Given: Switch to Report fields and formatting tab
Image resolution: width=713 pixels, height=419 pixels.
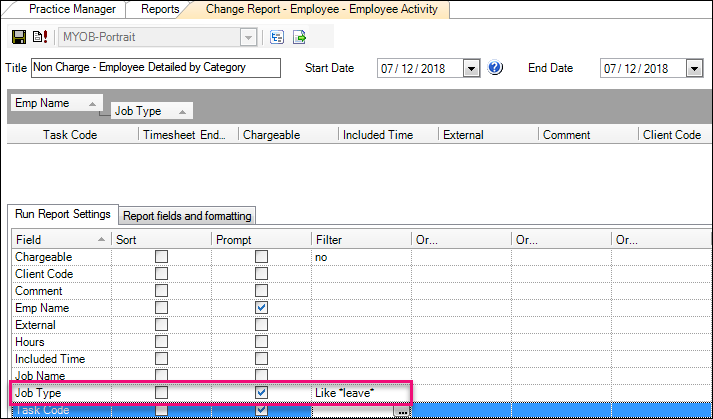Looking at the screenshot, I should (x=187, y=216).
